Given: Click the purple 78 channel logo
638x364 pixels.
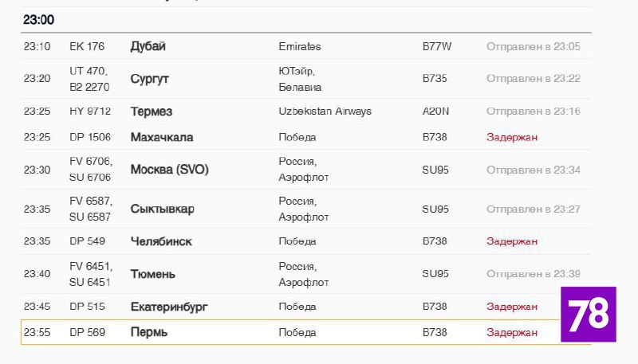Looking at the screenshot, I should 588,314.
